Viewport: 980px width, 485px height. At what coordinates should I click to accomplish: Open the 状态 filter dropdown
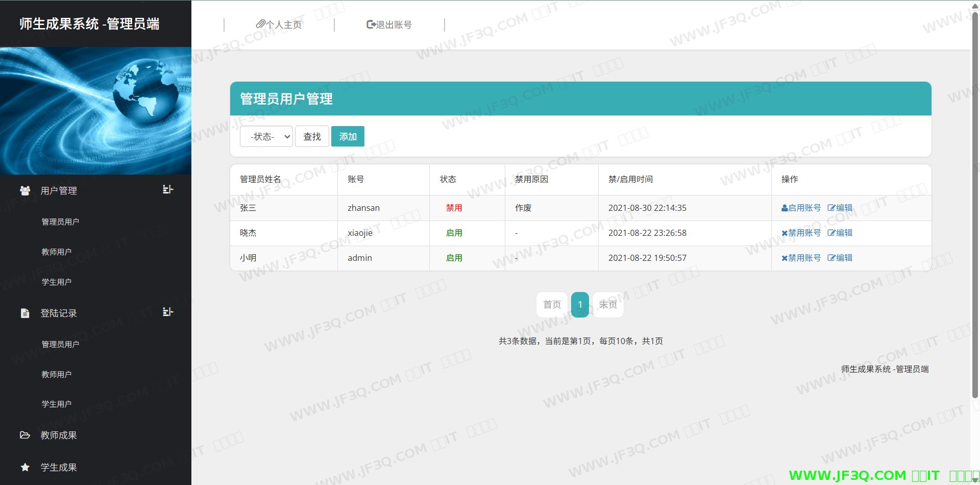coord(266,136)
